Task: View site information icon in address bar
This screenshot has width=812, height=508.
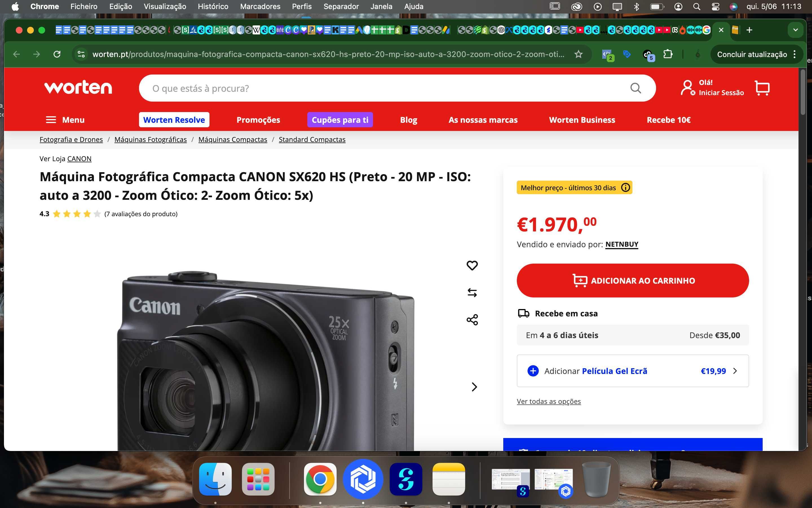Action: coord(81,54)
